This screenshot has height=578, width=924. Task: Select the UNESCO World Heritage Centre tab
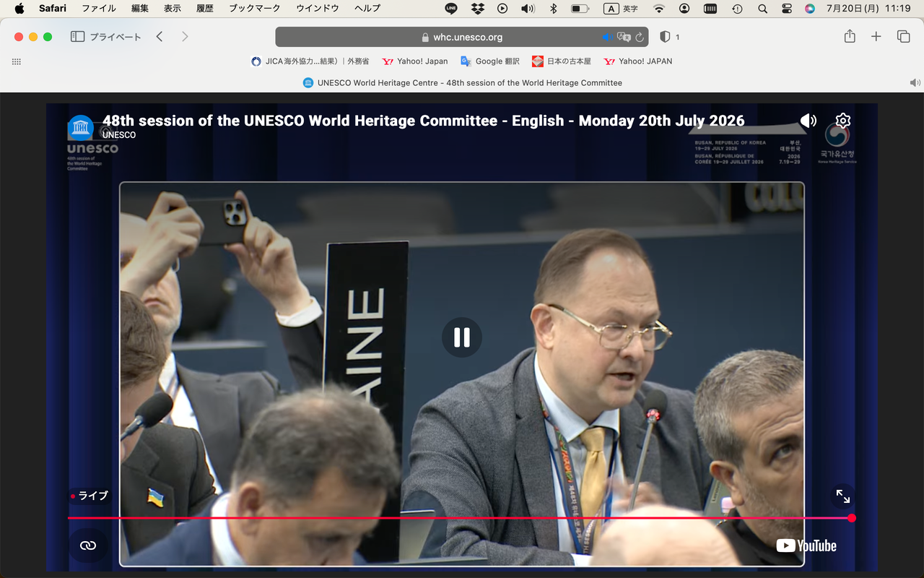pyautogui.click(x=462, y=82)
